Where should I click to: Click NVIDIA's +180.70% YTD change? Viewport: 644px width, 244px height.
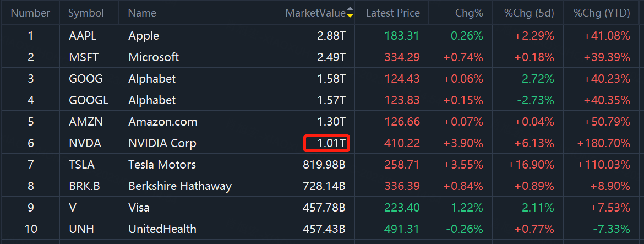603,143
